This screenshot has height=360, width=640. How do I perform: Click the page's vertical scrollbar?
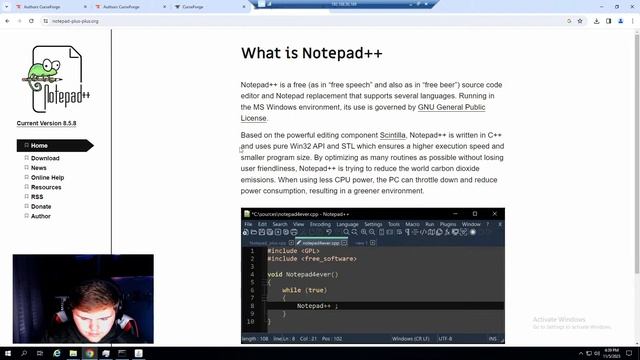(636, 154)
